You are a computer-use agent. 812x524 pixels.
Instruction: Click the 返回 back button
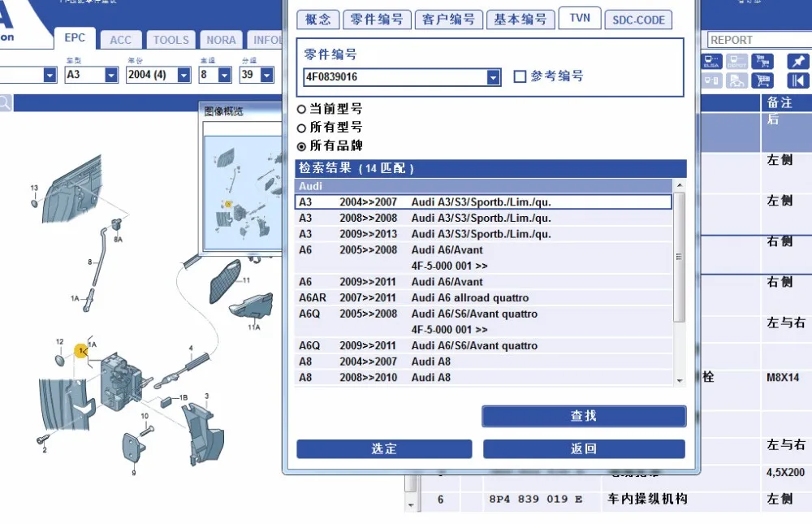(x=584, y=448)
